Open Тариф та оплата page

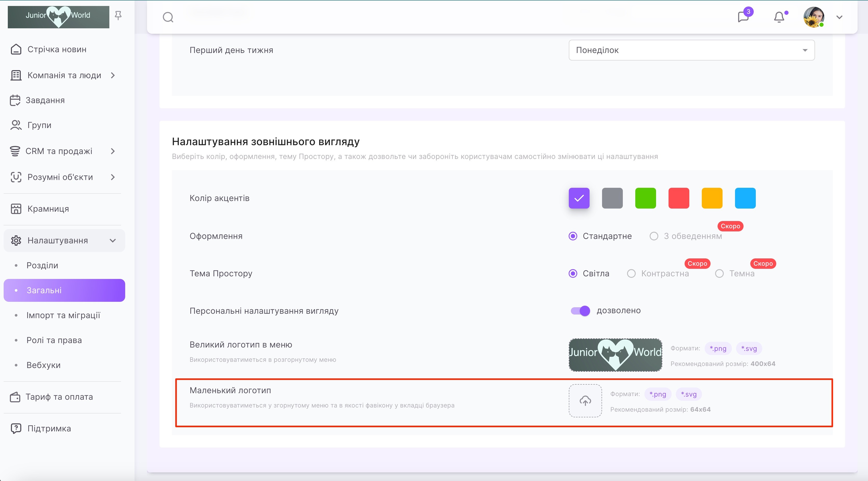pos(59,397)
